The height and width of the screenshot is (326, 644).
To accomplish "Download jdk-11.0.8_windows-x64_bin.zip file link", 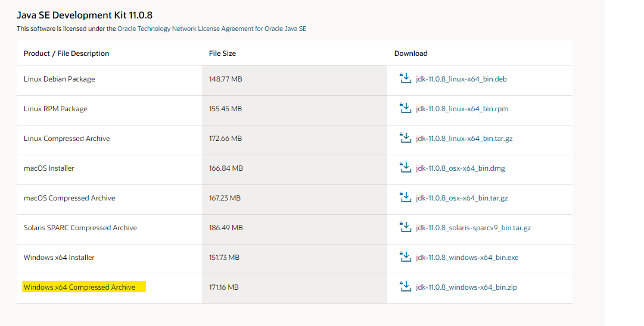I will (466, 287).
